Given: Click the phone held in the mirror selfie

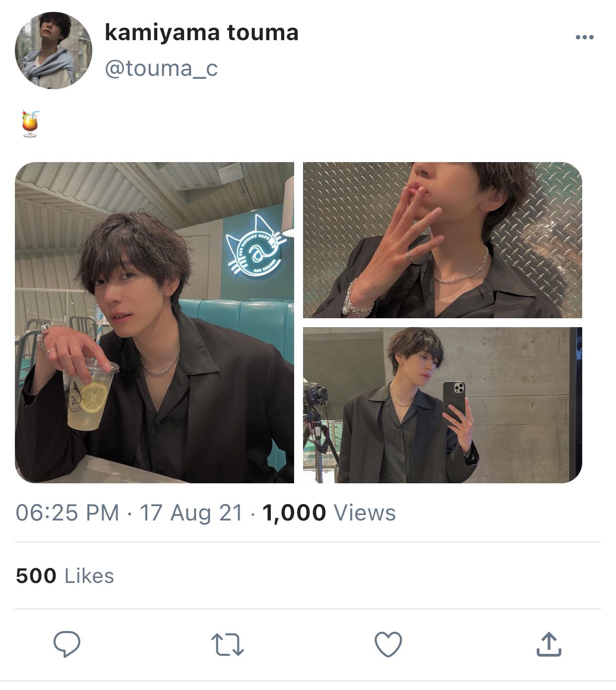Looking at the screenshot, I should pyautogui.click(x=454, y=400).
